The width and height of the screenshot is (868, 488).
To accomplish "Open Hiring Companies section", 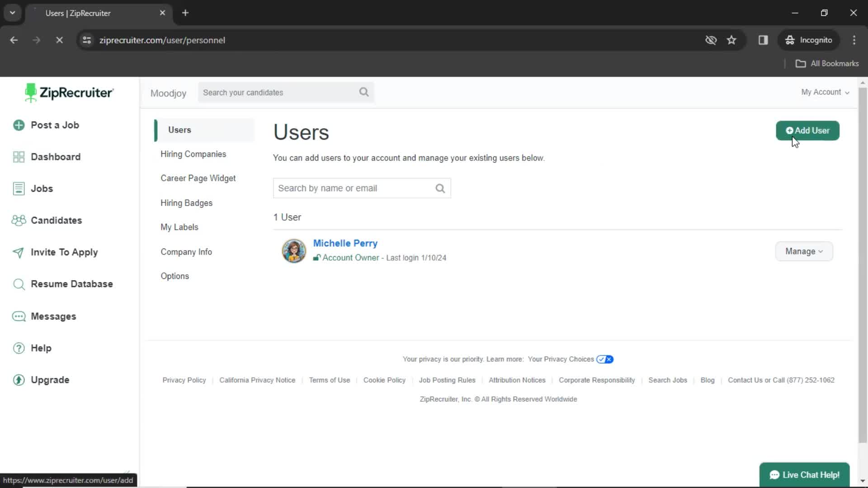I will click(x=193, y=154).
